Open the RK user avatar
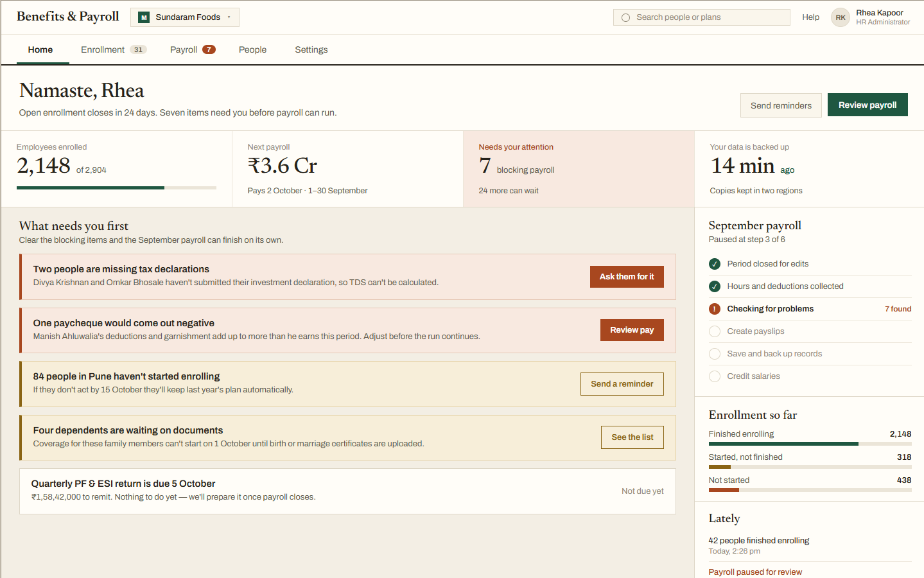This screenshot has height=578, width=924. (x=841, y=17)
